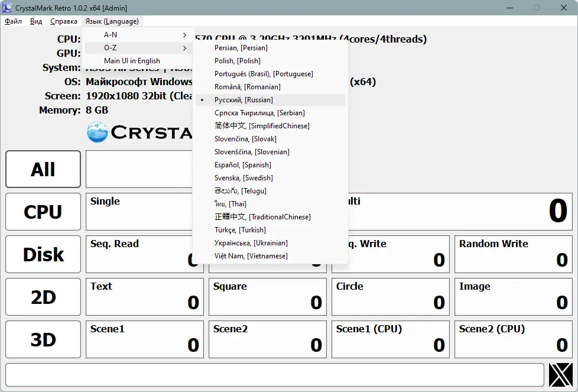Close the CrystalMark Retro window
This screenshot has width=578, height=392.
click(564, 8)
